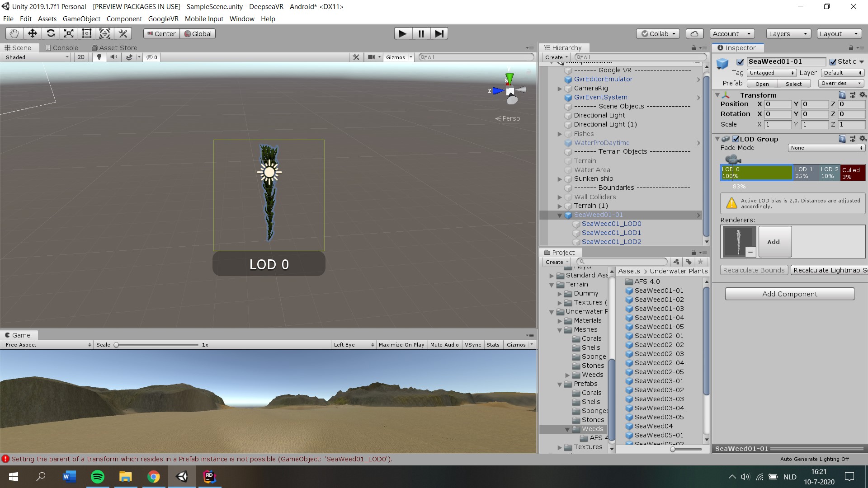Open the Component menu
Screen dimensions: 868x488
pos(124,19)
